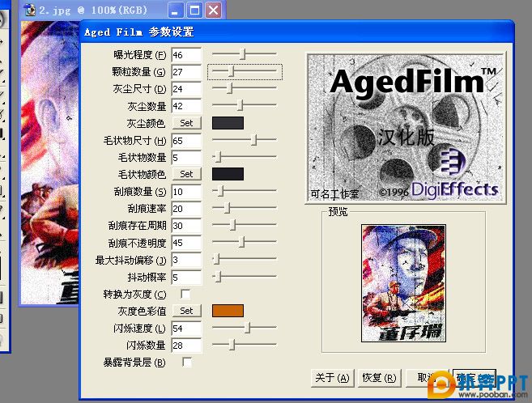The width and height of the screenshot is (532, 403).
Task: Open Set for 灰度色彩值
Action: pos(186,311)
